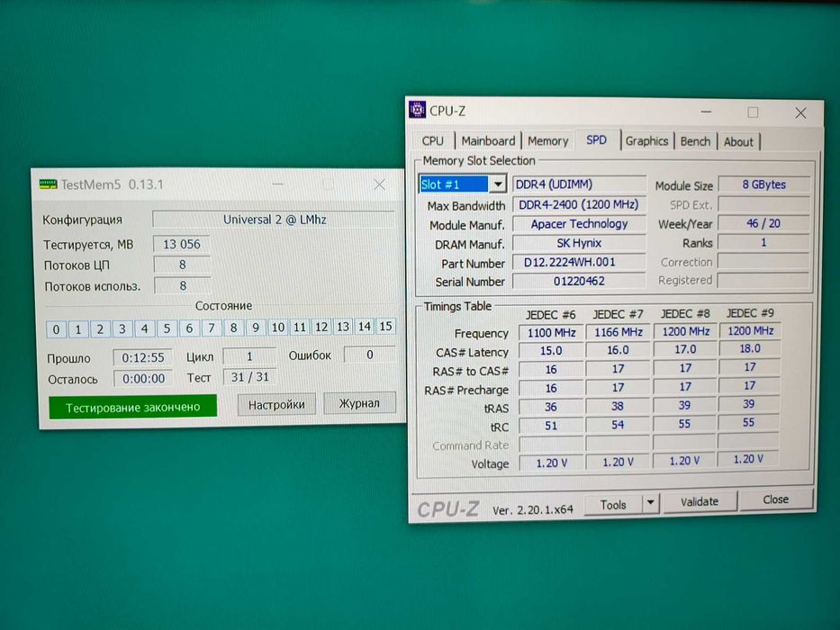The image size is (840, 630).
Task: Click the Tools button
Action: pos(613,504)
